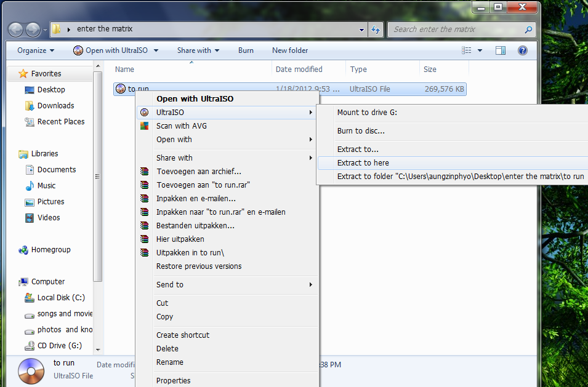Open the Share with toolbar dropdown
The width and height of the screenshot is (588, 387).
(x=198, y=50)
